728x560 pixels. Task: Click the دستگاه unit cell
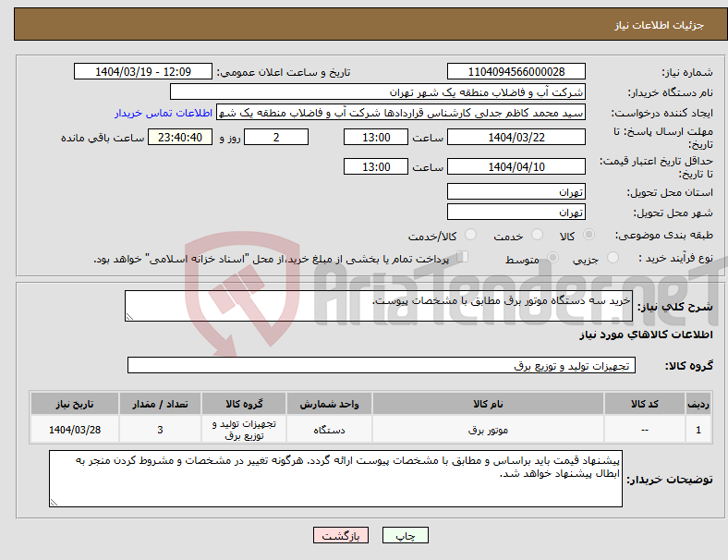329,430
